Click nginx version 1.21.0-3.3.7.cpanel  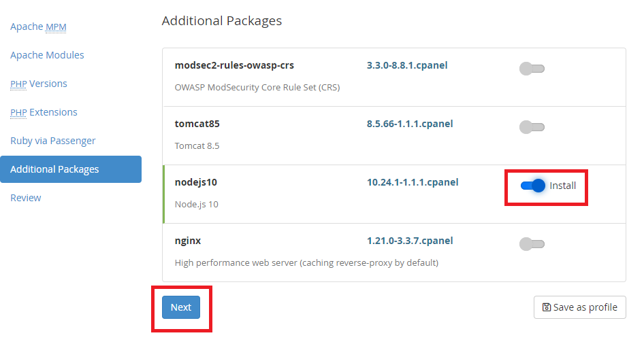click(x=410, y=241)
